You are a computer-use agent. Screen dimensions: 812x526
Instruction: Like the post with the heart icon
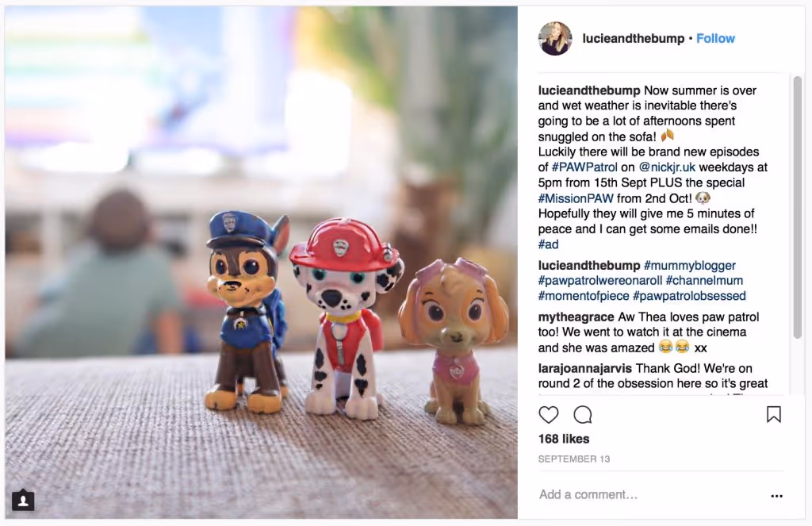[x=549, y=415]
